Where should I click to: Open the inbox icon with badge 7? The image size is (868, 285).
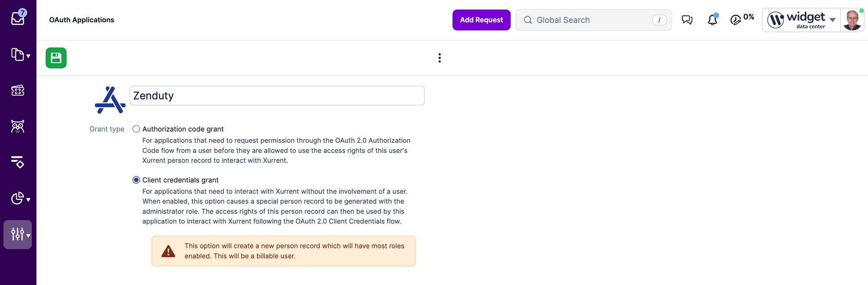pos(18,17)
